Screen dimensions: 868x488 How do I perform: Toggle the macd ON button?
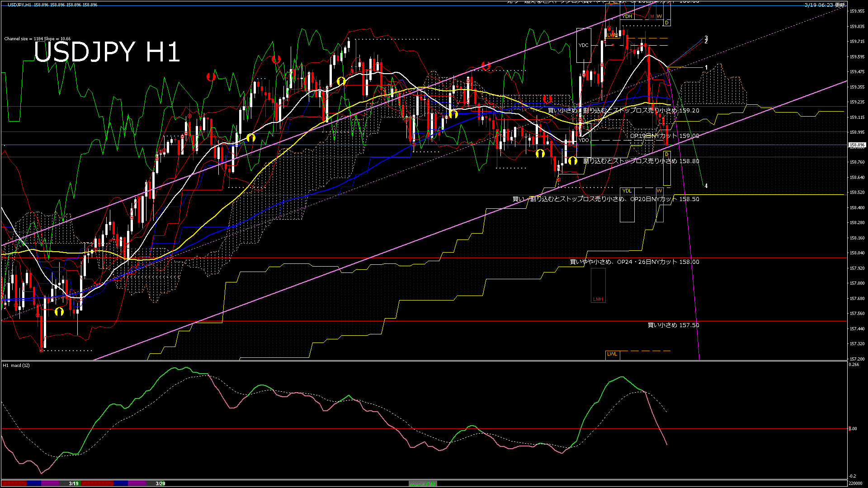(x=423, y=484)
